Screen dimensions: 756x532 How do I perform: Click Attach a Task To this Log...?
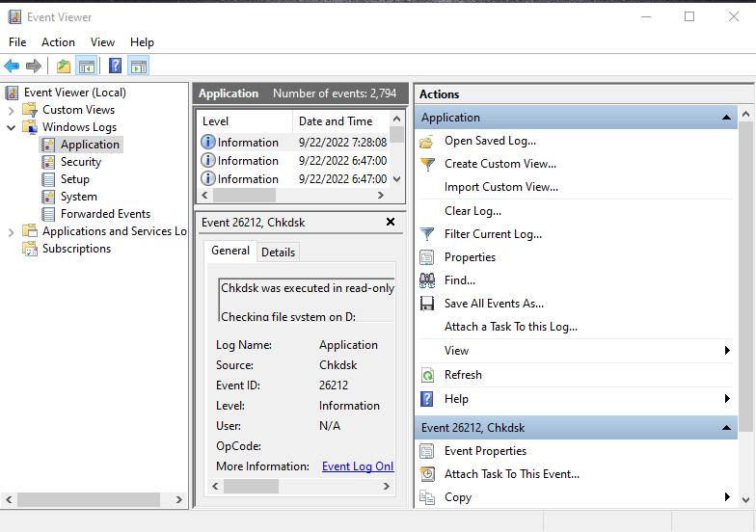click(511, 327)
